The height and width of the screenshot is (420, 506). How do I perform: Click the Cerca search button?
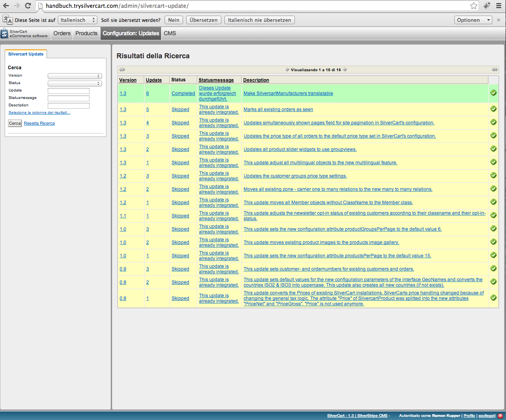click(15, 123)
